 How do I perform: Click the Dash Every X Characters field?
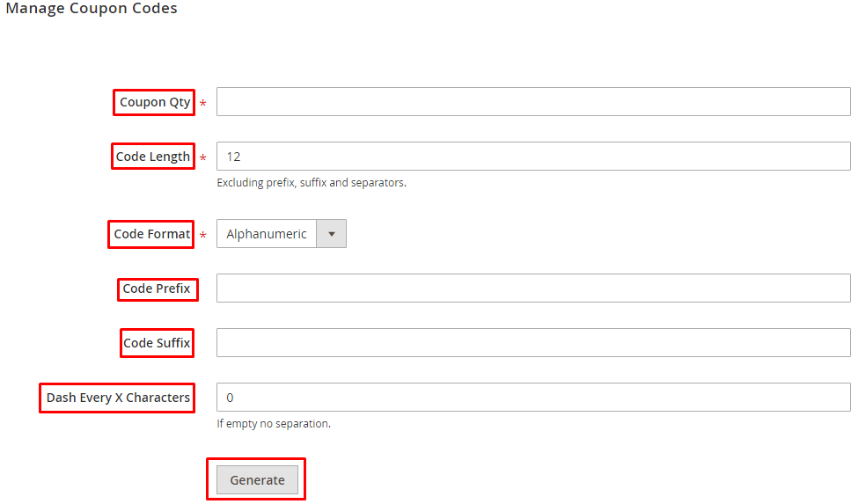(533, 398)
